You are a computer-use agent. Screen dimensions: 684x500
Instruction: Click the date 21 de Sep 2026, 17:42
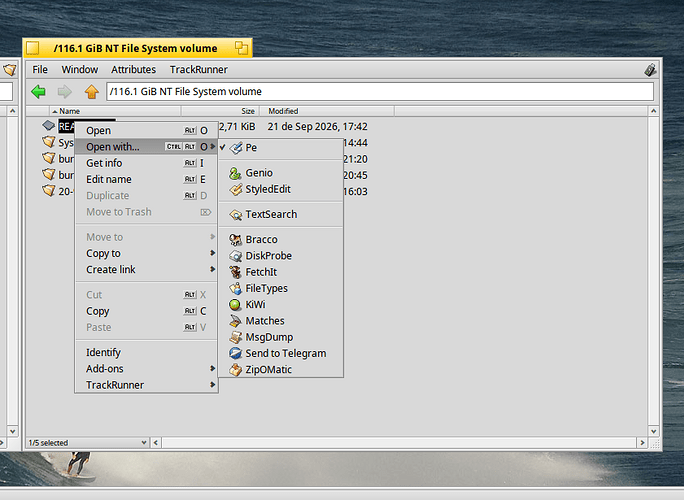(x=318, y=127)
